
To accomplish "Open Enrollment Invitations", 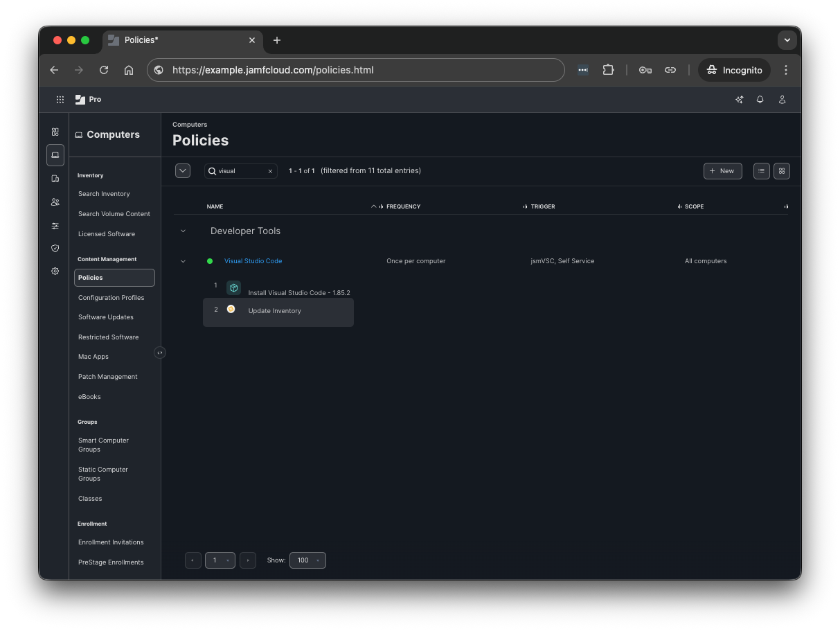I will point(111,542).
